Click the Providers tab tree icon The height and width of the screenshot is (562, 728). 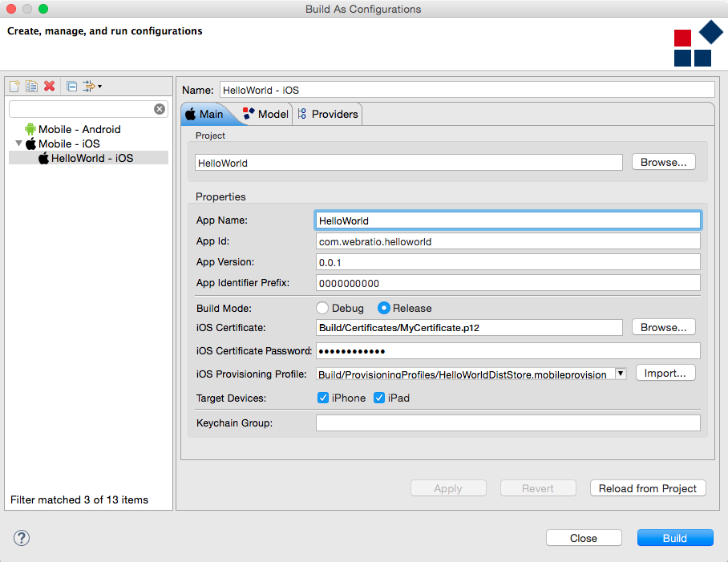[x=301, y=114]
